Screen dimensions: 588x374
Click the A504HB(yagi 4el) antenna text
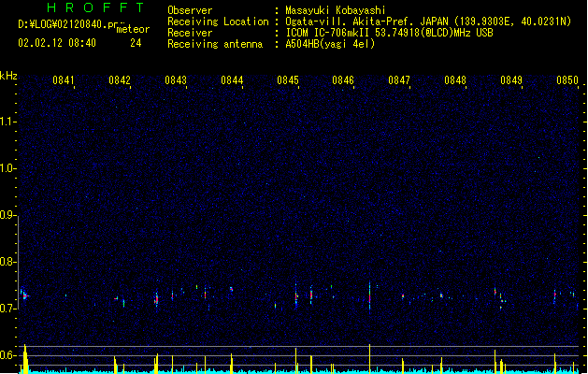[x=330, y=44]
